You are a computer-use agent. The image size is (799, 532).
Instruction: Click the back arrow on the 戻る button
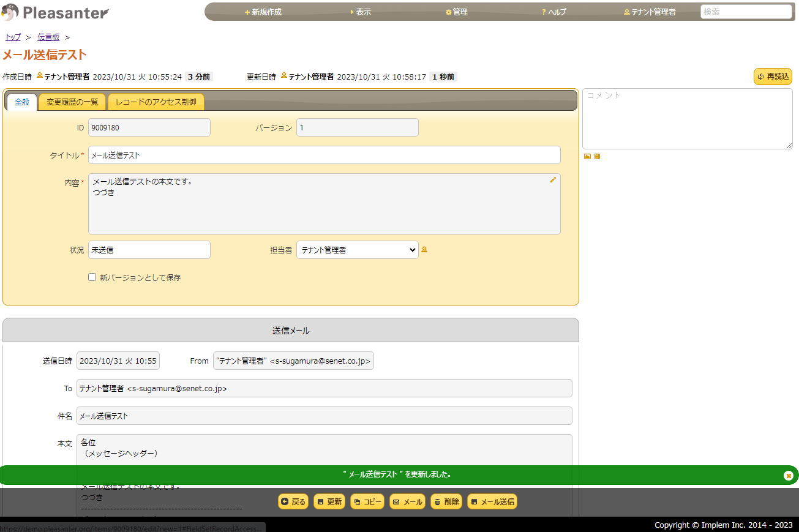pos(283,501)
